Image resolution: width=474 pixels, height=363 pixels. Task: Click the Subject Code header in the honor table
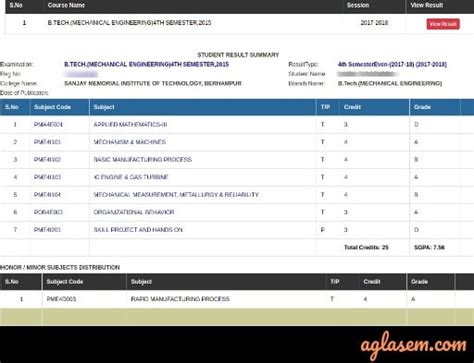tap(65, 282)
